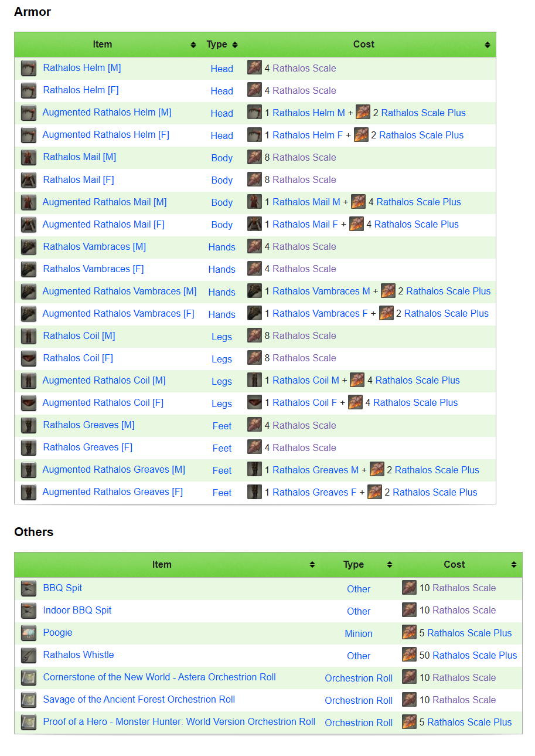Click the Scale Plus icon in Augmented Rathalos Helm [M] cost

pyautogui.click(x=363, y=112)
